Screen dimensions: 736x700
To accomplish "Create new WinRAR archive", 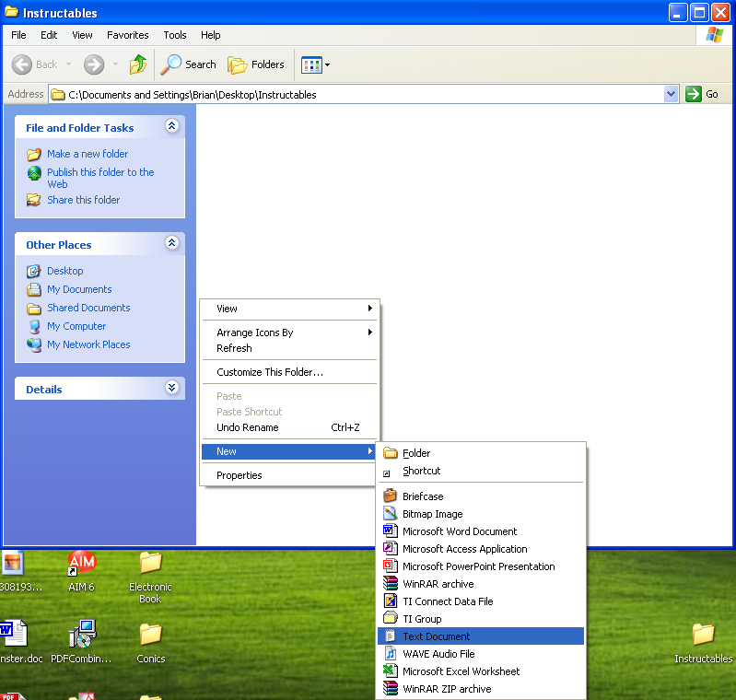I will tap(481, 584).
